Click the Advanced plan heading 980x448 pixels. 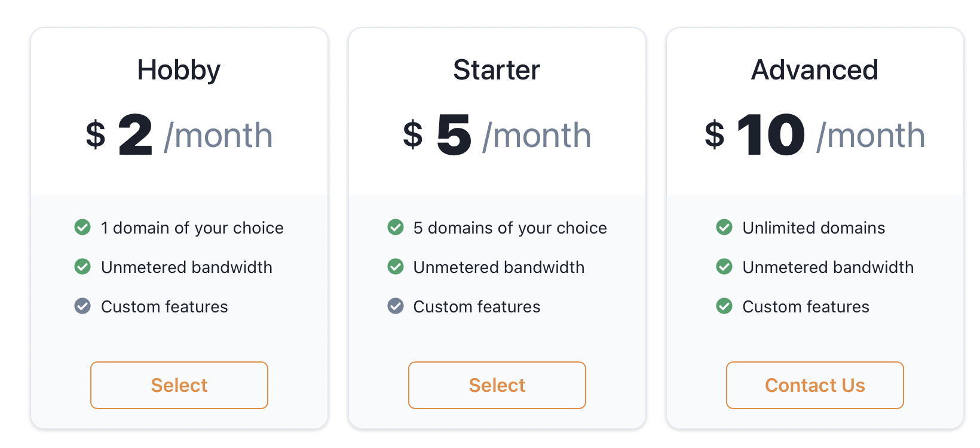pyautogui.click(x=815, y=70)
